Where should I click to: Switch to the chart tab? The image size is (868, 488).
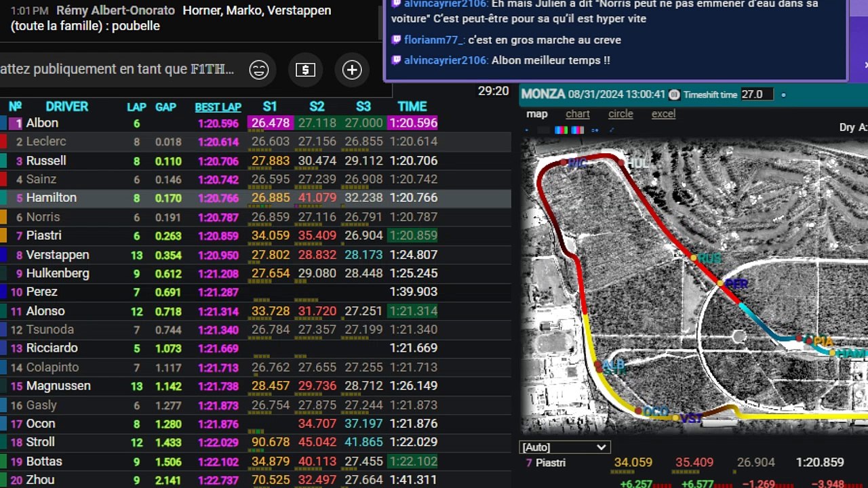click(578, 114)
